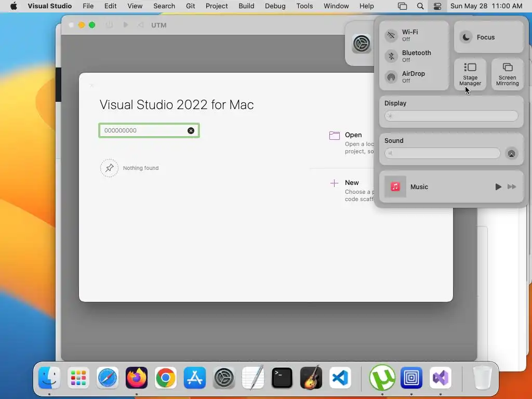Open Finder from the Dock
Image resolution: width=532 pixels, height=399 pixels.
[x=49, y=378]
